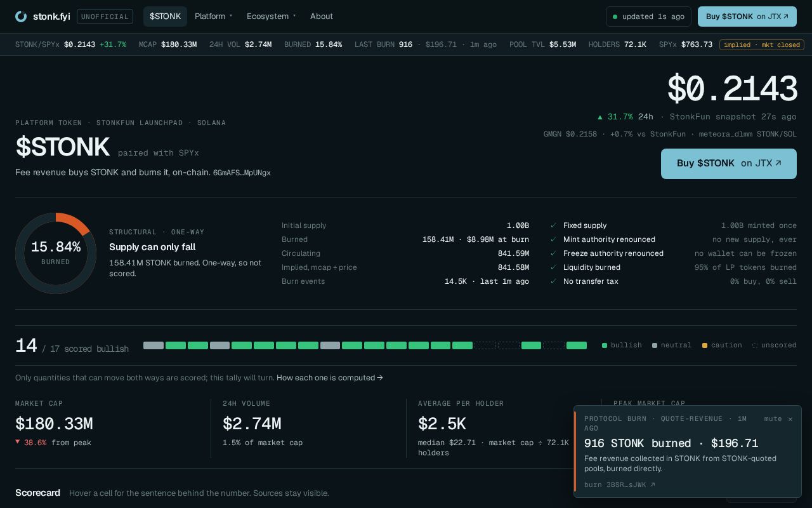Open burn transaction 3BSR…sJWK link
Screen dimensions: 812x508
[620, 485]
